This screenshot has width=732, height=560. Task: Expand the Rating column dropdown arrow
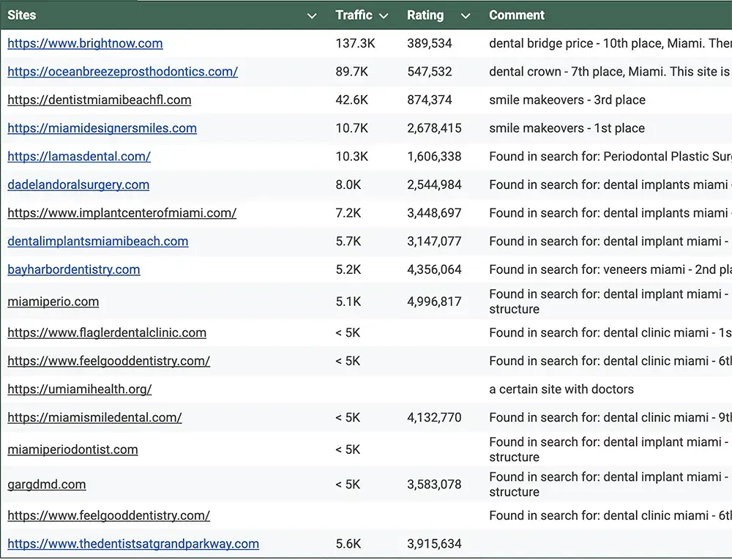466,15
